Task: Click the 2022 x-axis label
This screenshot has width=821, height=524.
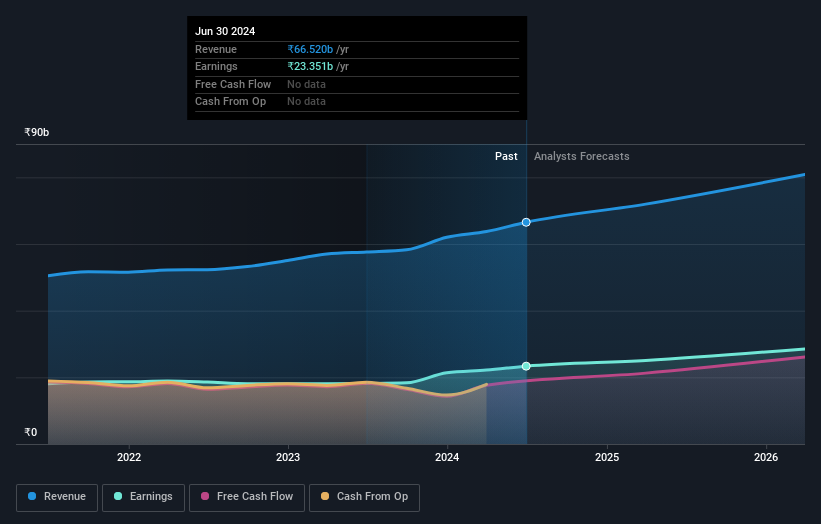Action: [129, 457]
